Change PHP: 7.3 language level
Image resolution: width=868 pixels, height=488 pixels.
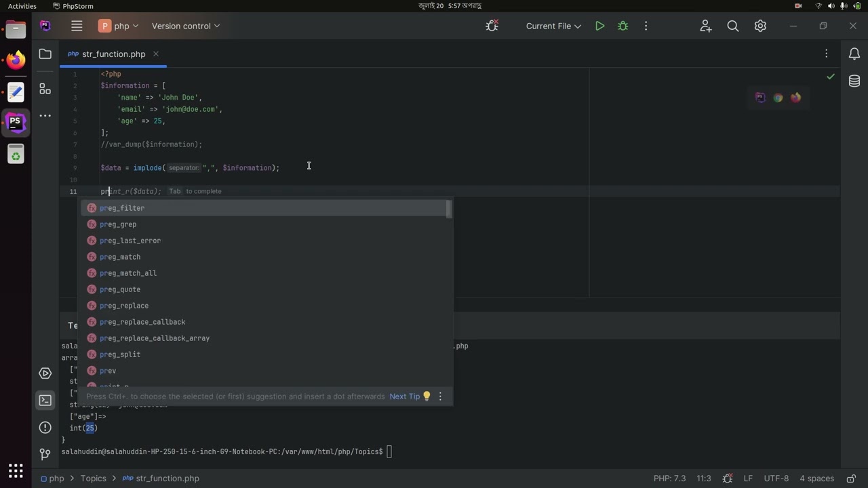(669, 479)
